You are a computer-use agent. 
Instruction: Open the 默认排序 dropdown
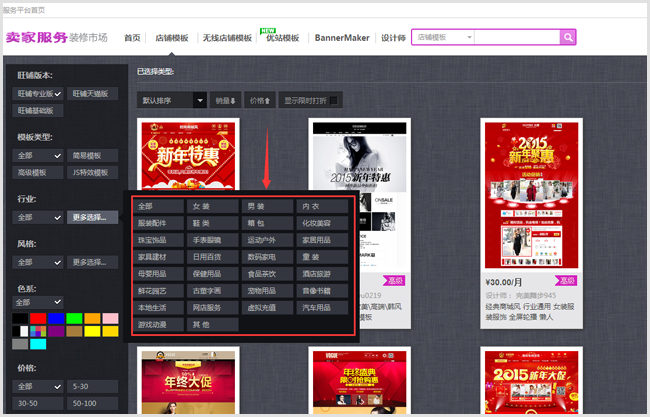172,100
